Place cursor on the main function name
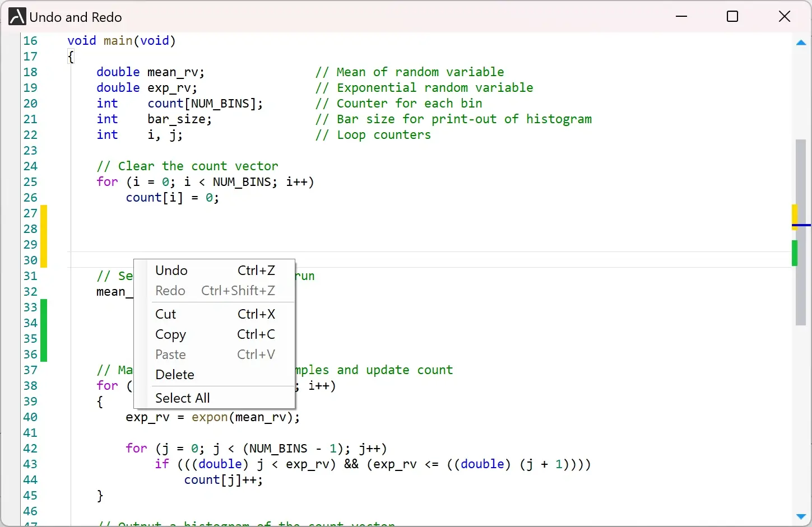 118,41
